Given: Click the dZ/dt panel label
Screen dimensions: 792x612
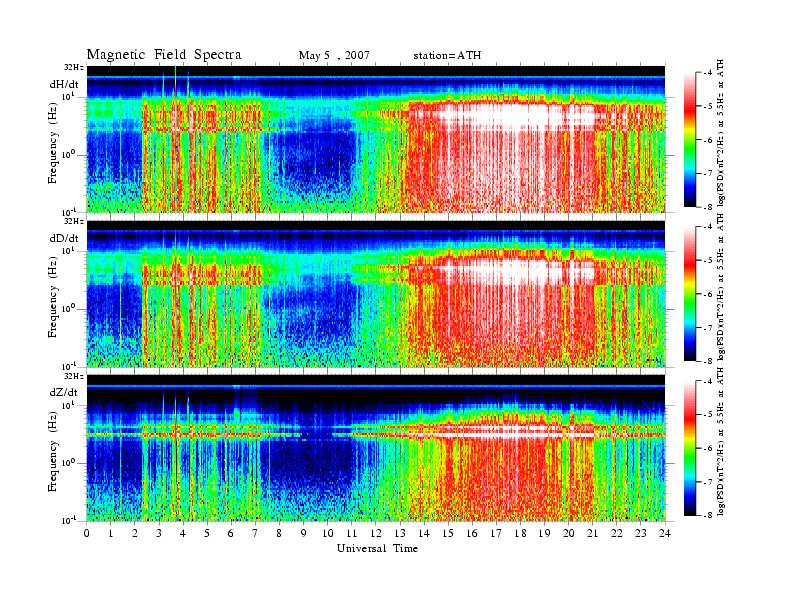Looking at the screenshot, I should pos(64,392).
